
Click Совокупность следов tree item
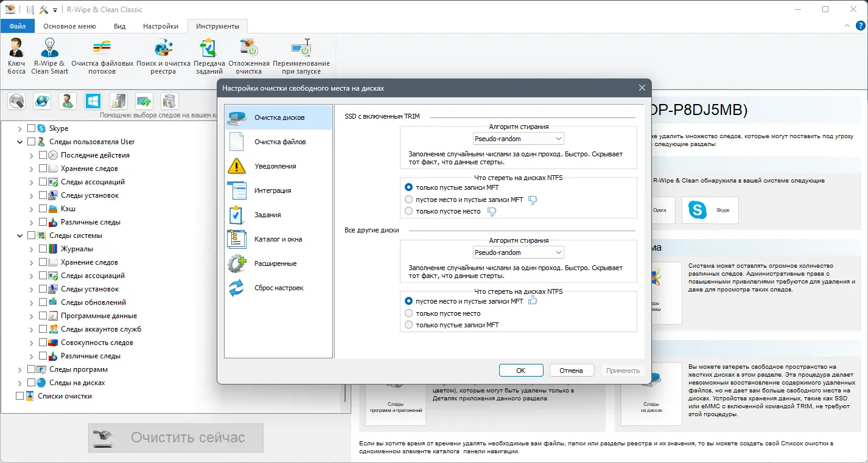97,343
